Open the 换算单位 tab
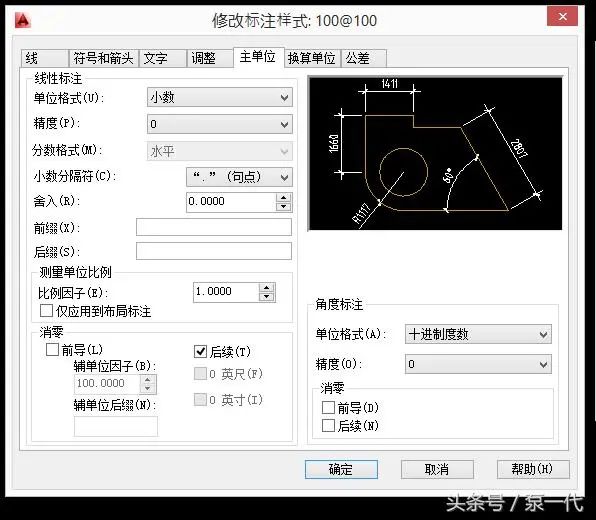The image size is (596, 520). pyautogui.click(x=312, y=58)
